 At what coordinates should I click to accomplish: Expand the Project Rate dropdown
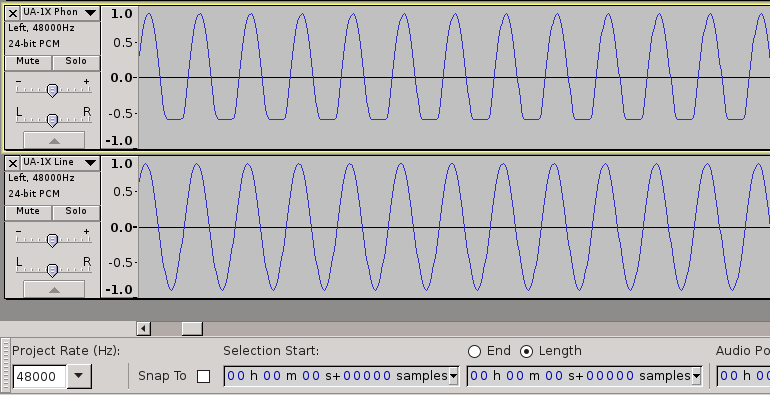[x=79, y=376]
